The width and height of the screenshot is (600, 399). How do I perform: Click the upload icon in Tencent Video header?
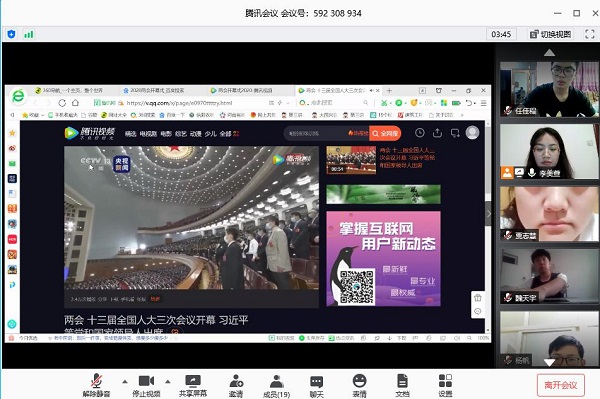coord(437,133)
